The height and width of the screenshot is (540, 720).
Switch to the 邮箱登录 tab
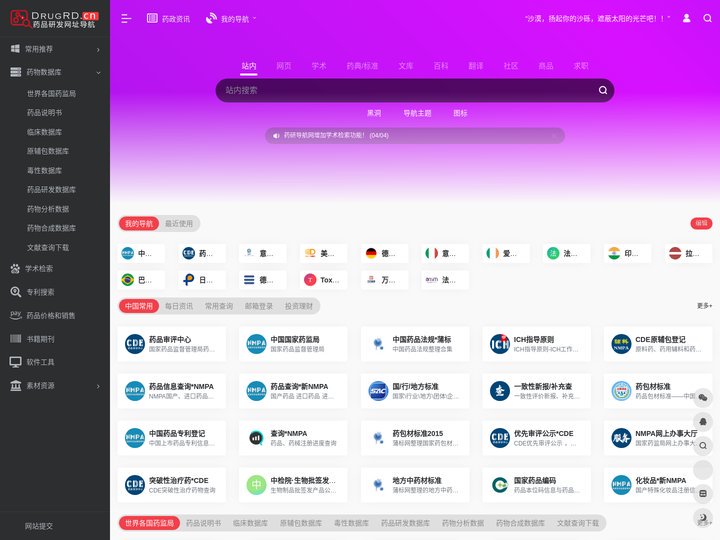pyautogui.click(x=259, y=306)
